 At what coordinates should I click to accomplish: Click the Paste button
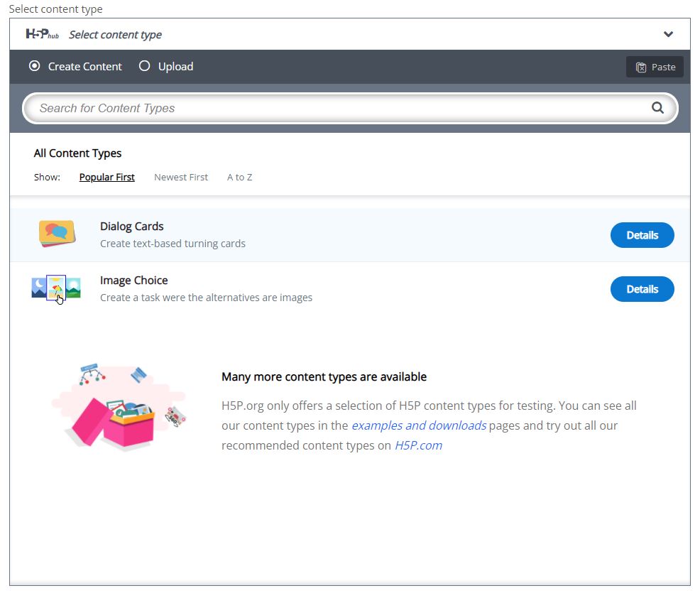(655, 67)
